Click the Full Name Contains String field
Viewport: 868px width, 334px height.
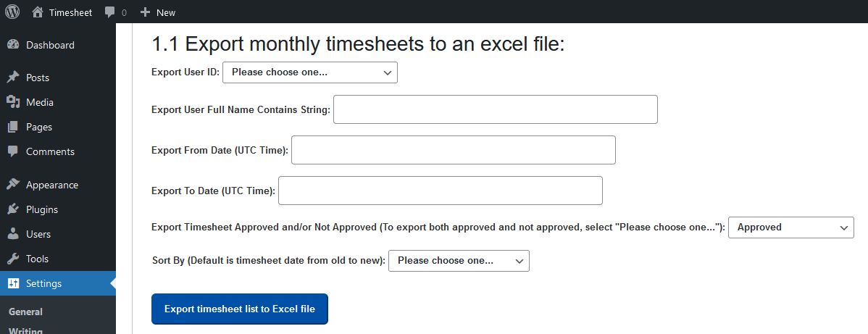(495, 109)
